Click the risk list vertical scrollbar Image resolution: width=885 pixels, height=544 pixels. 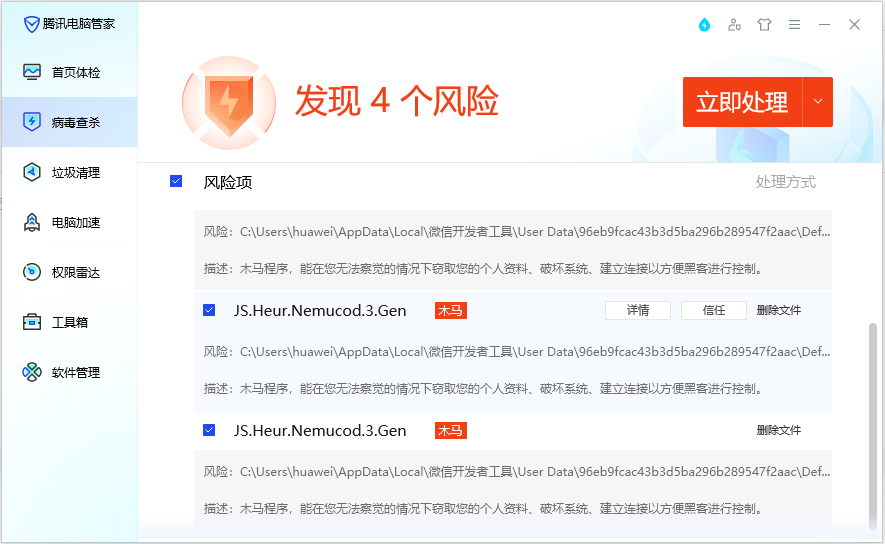click(x=873, y=426)
